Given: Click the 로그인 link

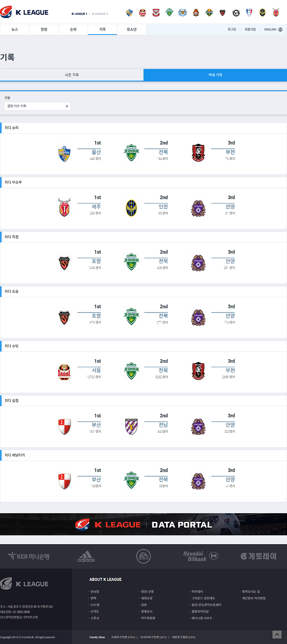Looking at the screenshot, I should click(232, 30).
